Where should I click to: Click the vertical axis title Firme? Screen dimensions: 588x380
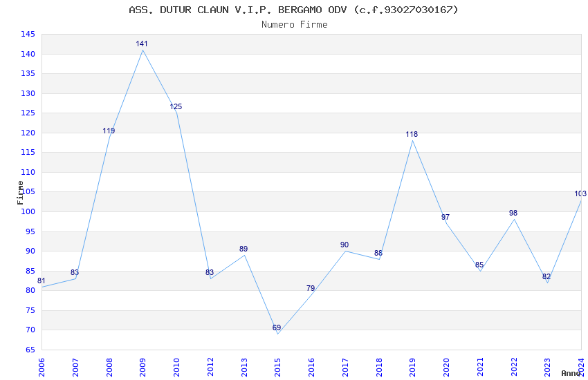coord(20,193)
